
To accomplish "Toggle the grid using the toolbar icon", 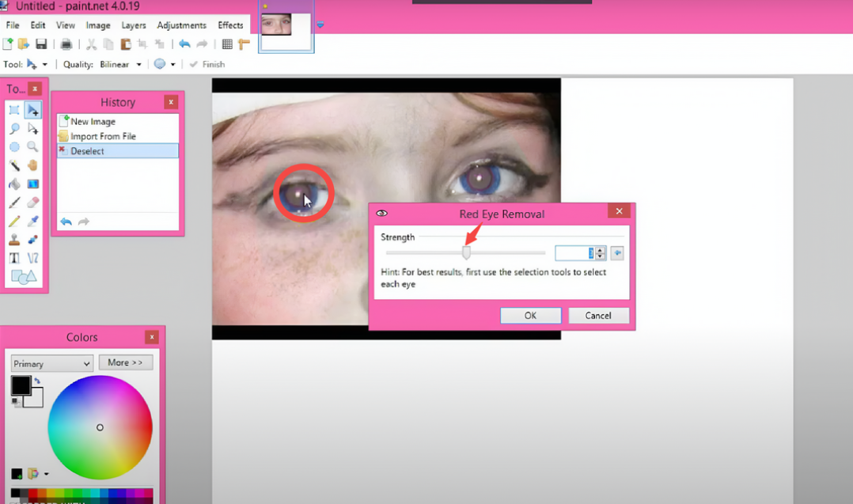I will pos(228,44).
